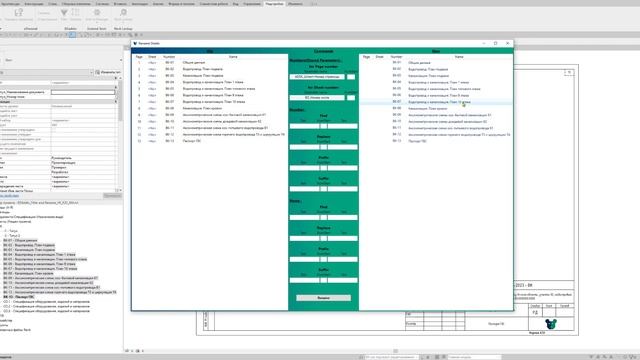Open the Надстройки ribbon tab
640x360 pixels.
point(274,4)
